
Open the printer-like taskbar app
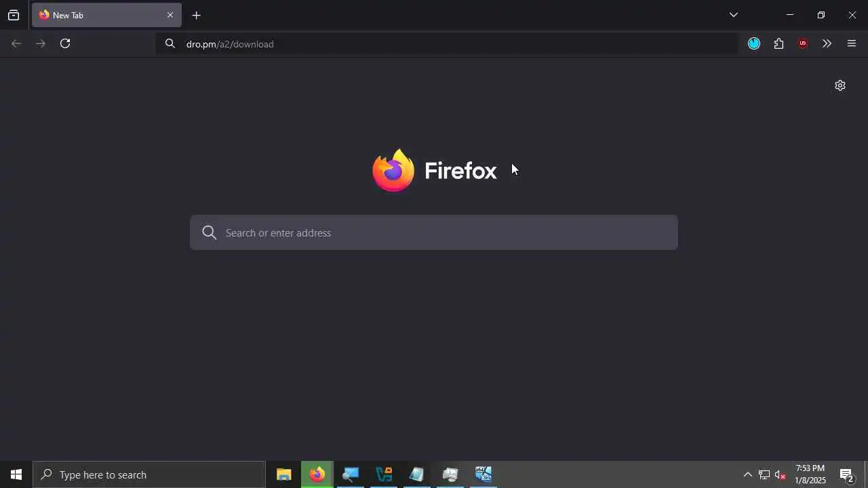450,474
